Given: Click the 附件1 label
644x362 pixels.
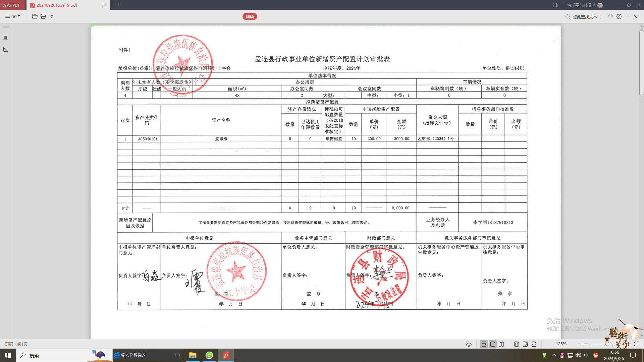Looking at the screenshot, I should (124, 50).
